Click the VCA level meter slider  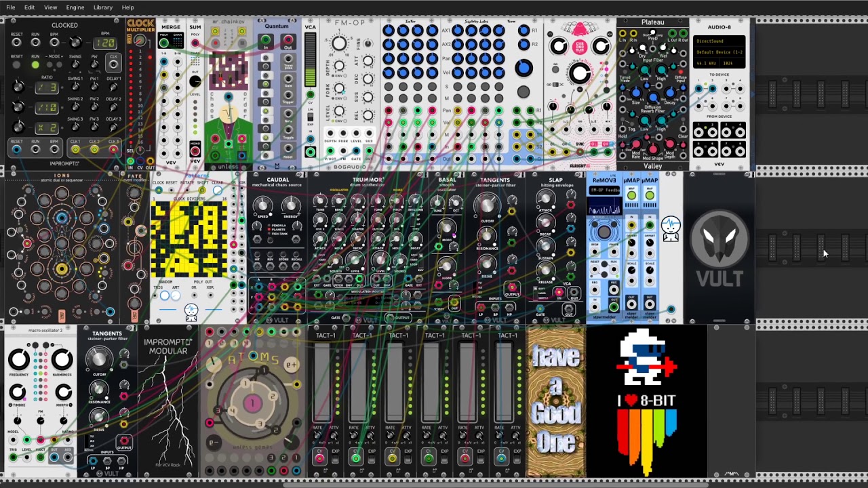[x=310, y=60]
